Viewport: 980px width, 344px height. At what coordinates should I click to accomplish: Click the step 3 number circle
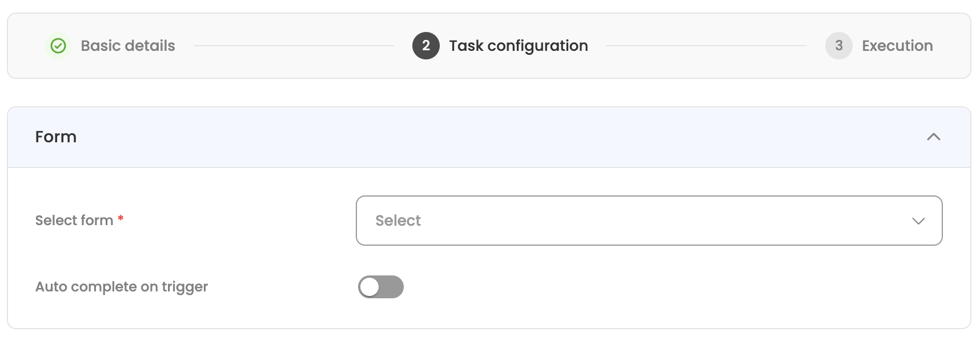(838, 46)
